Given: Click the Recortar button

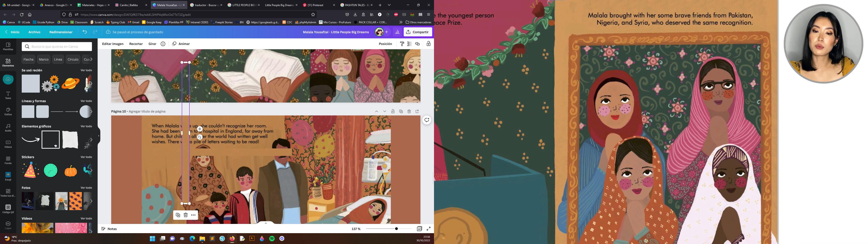Looking at the screenshot, I should [x=136, y=44].
